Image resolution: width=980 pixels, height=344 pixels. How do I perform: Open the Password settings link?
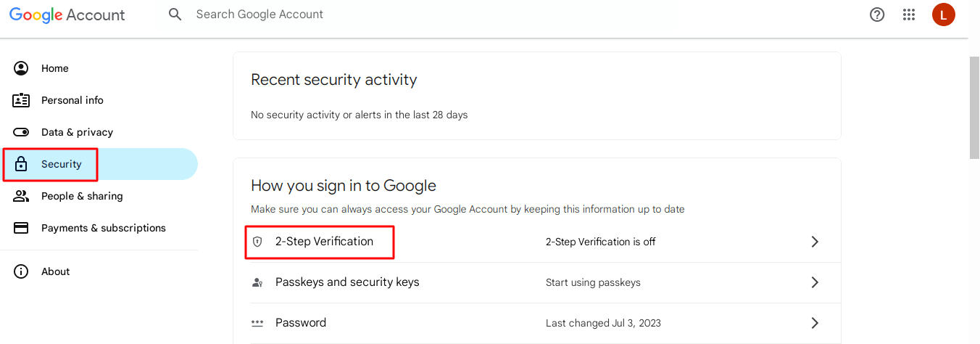(301, 323)
